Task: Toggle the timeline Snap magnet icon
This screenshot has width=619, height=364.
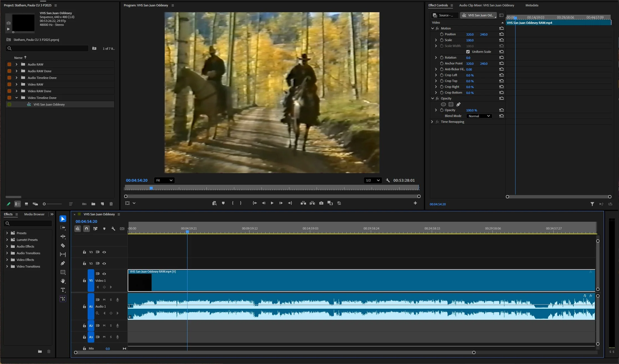Action: pyautogui.click(x=87, y=229)
